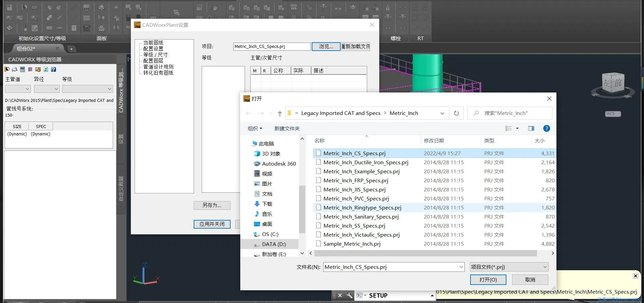The width and height of the screenshot is (644, 303).
Task: Click the 搜索"Metric_Inch" search box
Action: tap(510, 113)
